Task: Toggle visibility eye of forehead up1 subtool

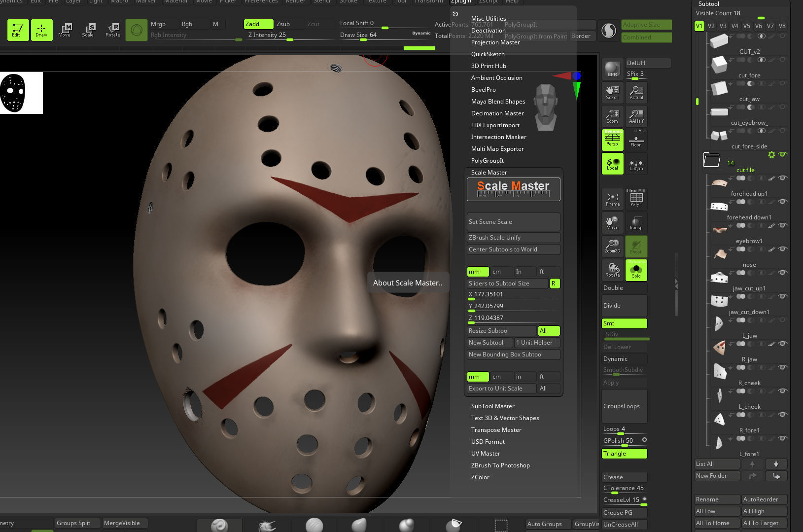Action: [x=782, y=178]
